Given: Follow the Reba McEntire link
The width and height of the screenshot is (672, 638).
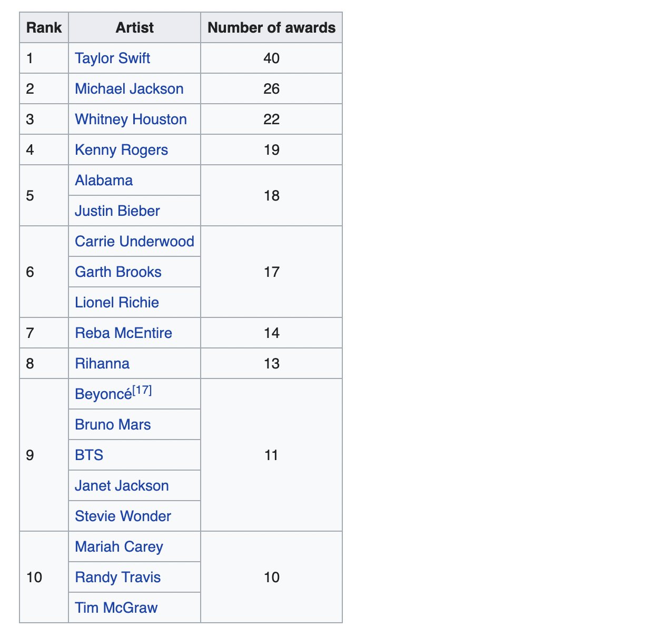Looking at the screenshot, I should [x=123, y=333].
